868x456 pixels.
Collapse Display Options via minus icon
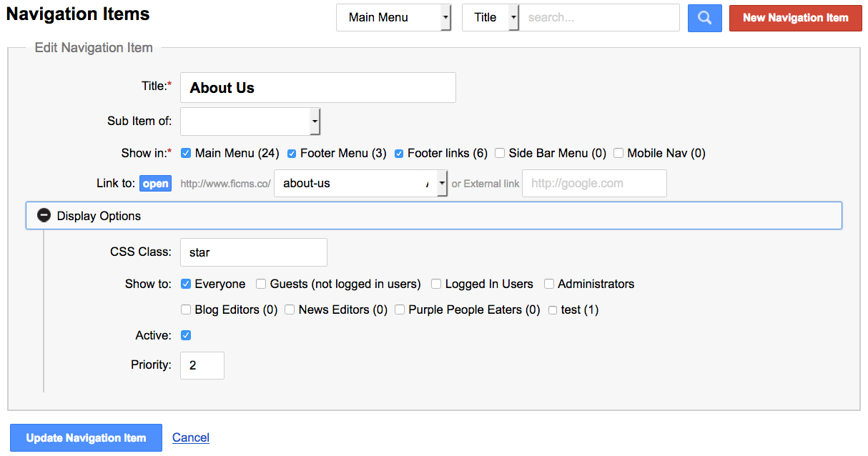coord(44,215)
